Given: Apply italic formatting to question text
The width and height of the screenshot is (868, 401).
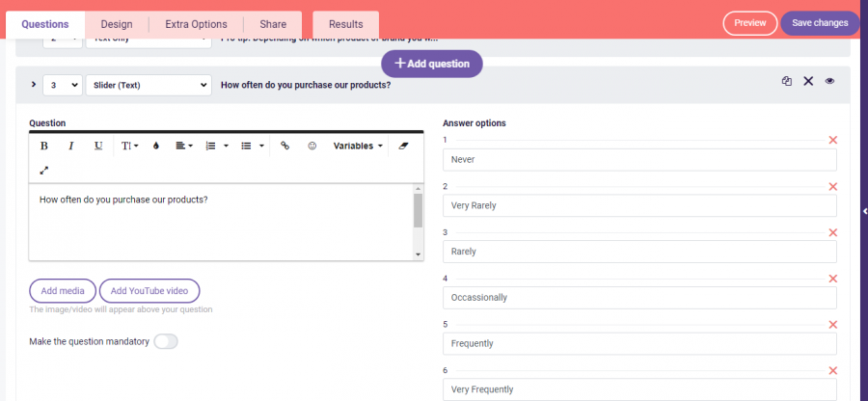Looking at the screenshot, I should 71,146.
